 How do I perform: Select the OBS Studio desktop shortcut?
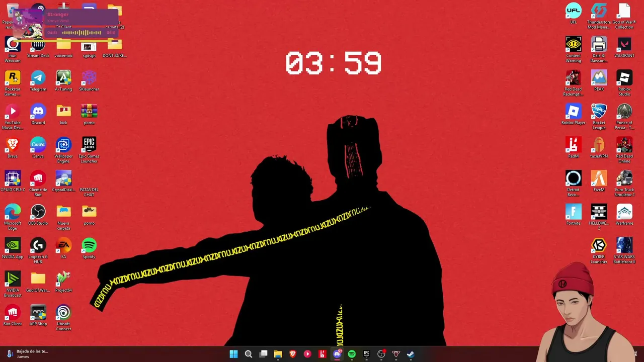click(x=38, y=216)
